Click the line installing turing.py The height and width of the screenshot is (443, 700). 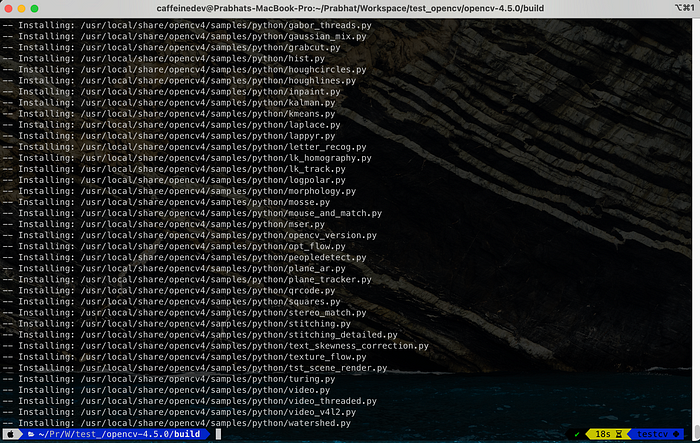pyautogui.click(x=169, y=379)
